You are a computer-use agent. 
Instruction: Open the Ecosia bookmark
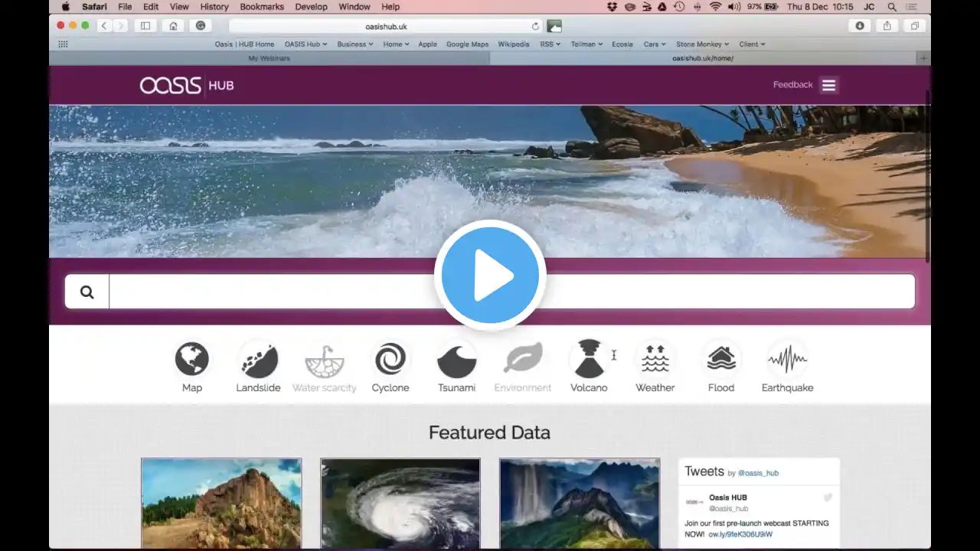click(622, 44)
